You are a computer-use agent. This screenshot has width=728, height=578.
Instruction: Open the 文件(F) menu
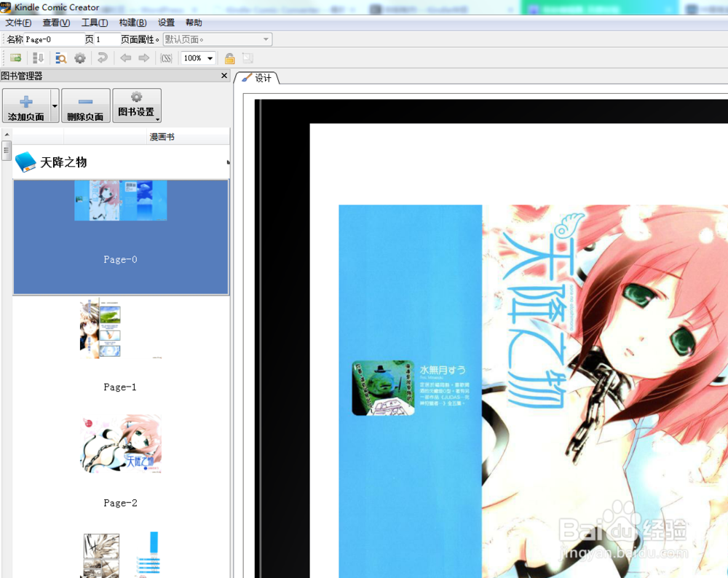point(18,23)
